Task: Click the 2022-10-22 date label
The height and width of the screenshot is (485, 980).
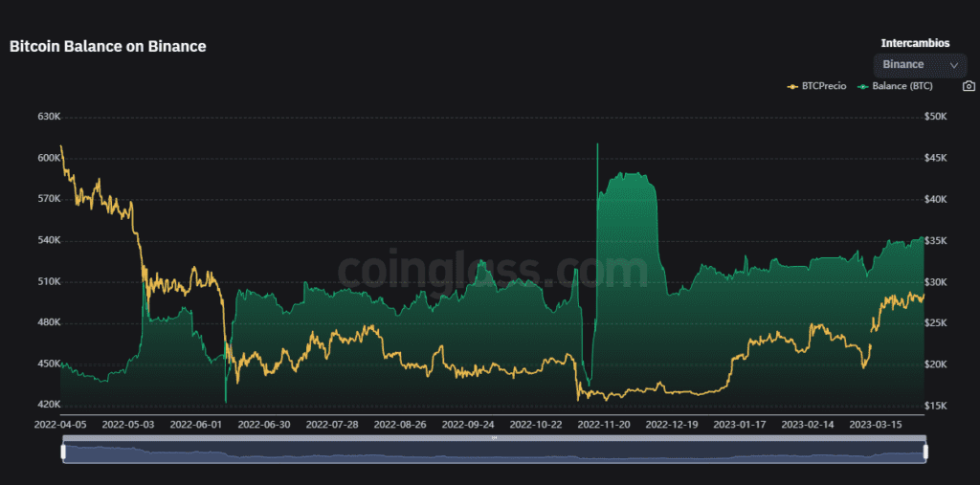Action: tap(536, 425)
